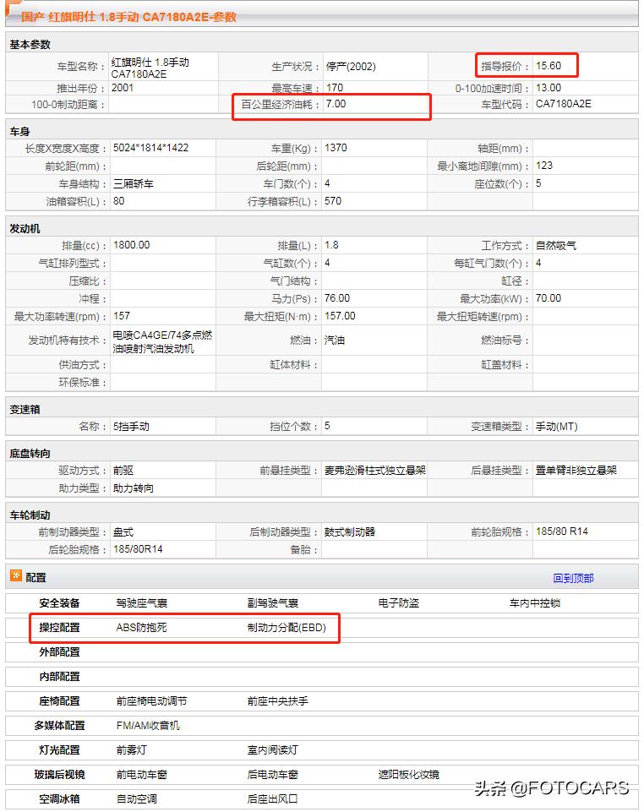Image resolution: width=644 pixels, height=812 pixels.
Task: Click the 回到顶部 link
Action: 573,578
